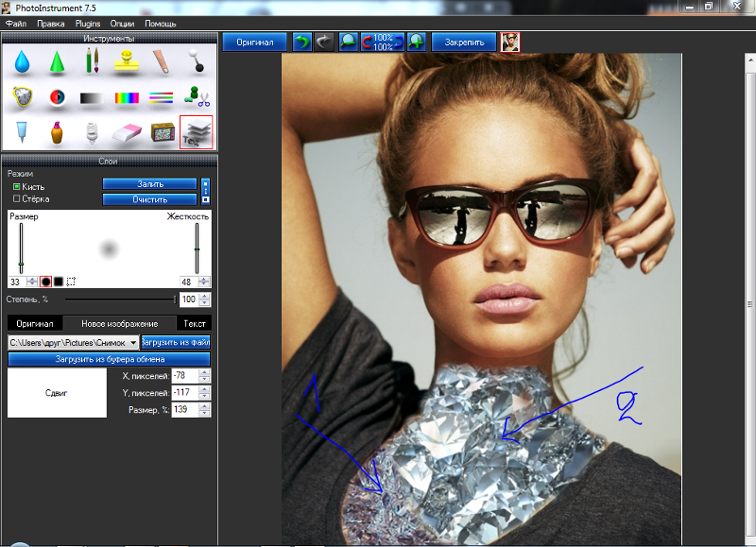
Task: Adjust the Жесткость 48 spinner arrows
Action: coord(204,282)
